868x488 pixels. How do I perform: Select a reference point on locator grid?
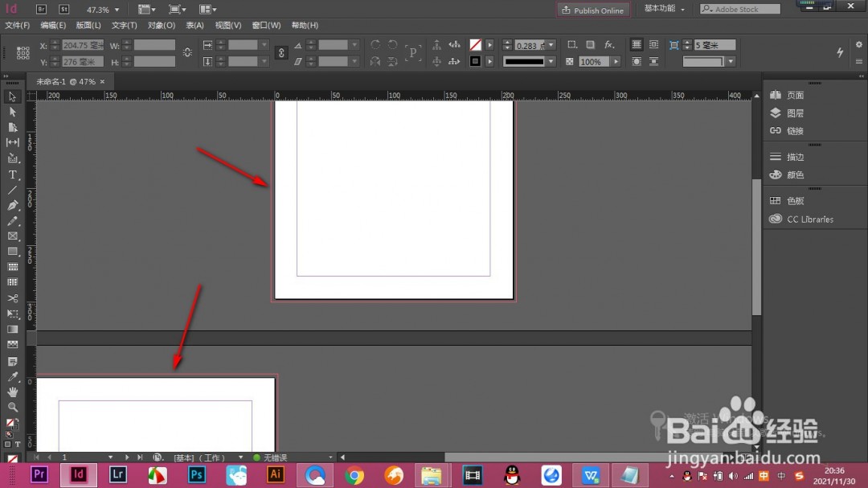[x=23, y=53]
